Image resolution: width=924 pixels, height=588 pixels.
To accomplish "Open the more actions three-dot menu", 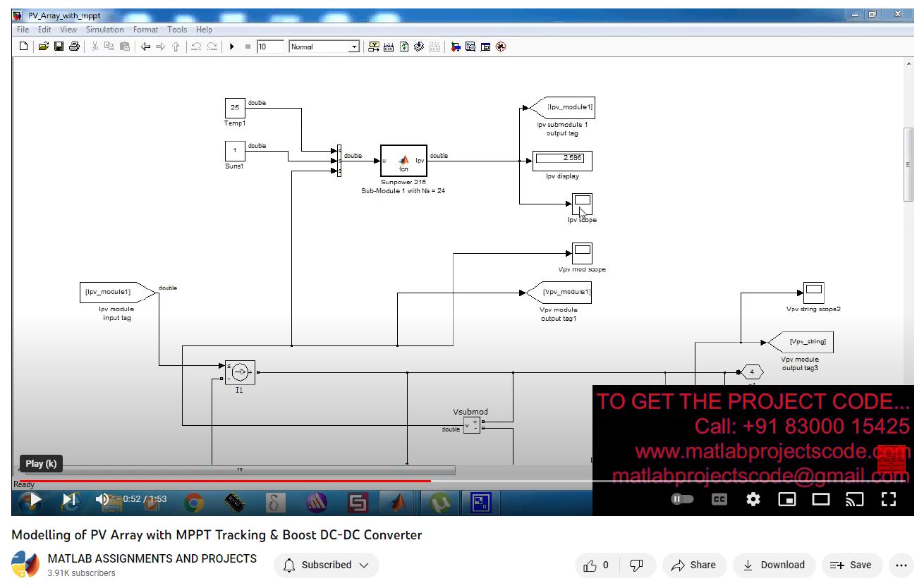I will (x=901, y=565).
